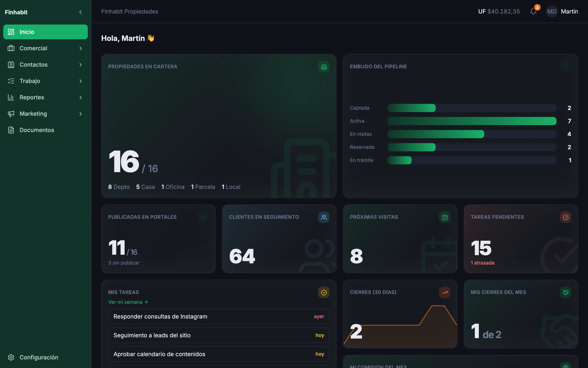Image resolution: width=588 pixels, height=368 pixels.
Task: Click the Mis Cierres del Mes handshake icon
Action: (x=565, y=292)
